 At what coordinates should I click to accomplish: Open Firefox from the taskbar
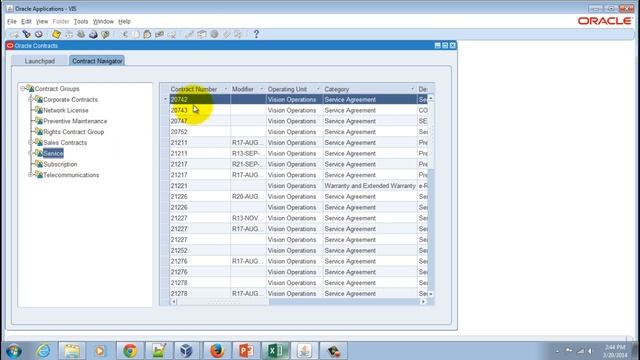(x=217, y=351)
